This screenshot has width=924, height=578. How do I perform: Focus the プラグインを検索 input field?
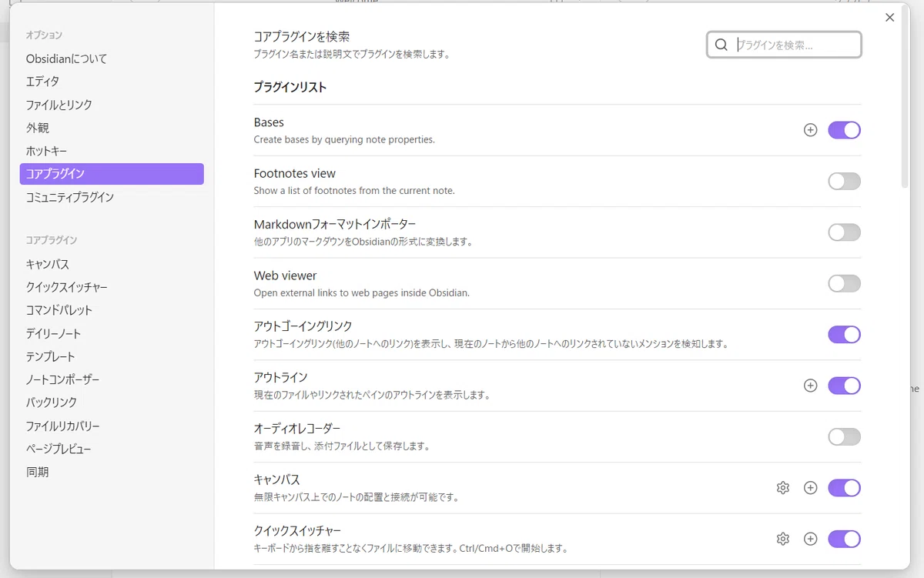[x=784, y=45]
